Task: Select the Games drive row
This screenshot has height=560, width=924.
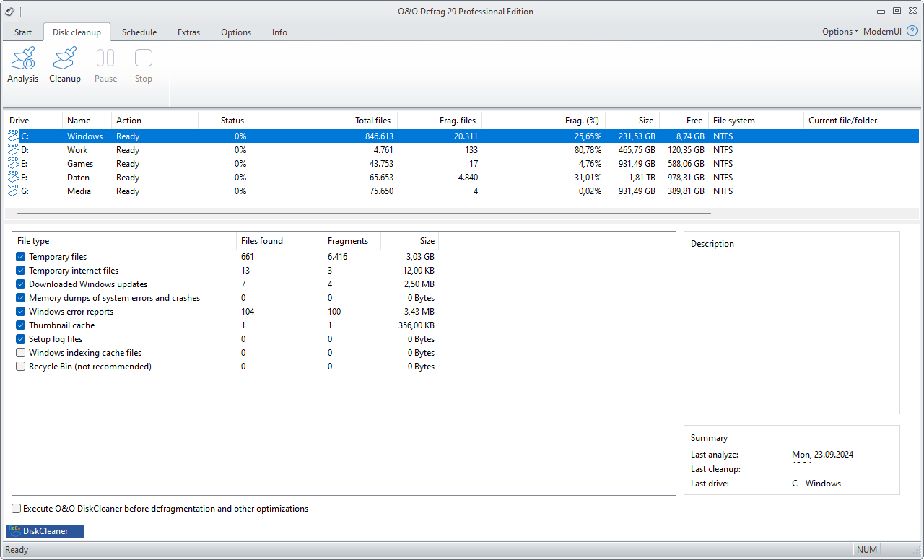Action: [x=462, y=164]
